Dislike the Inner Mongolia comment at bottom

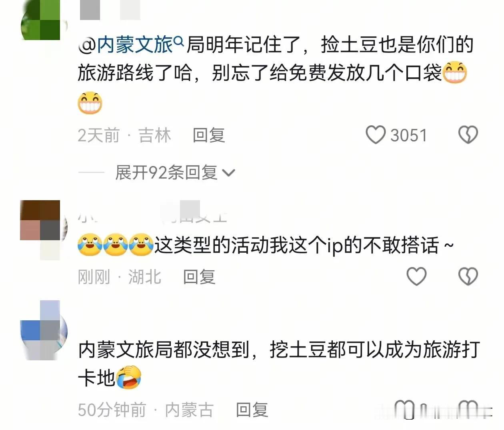pos(468,409)
